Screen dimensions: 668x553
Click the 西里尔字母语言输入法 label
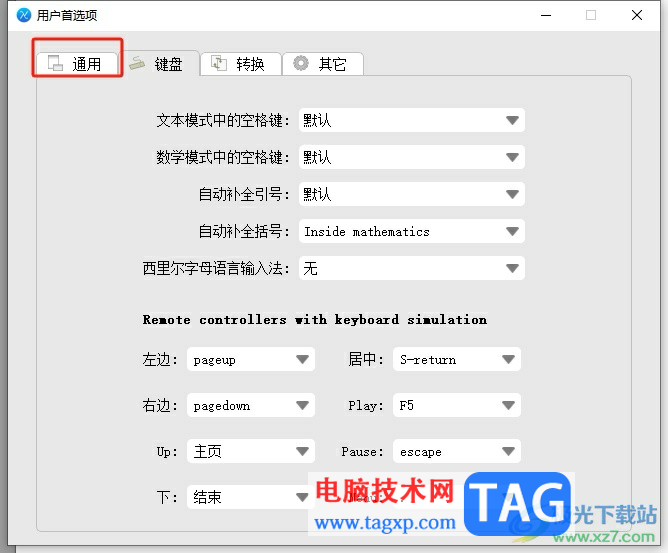(x=216, y=268)
